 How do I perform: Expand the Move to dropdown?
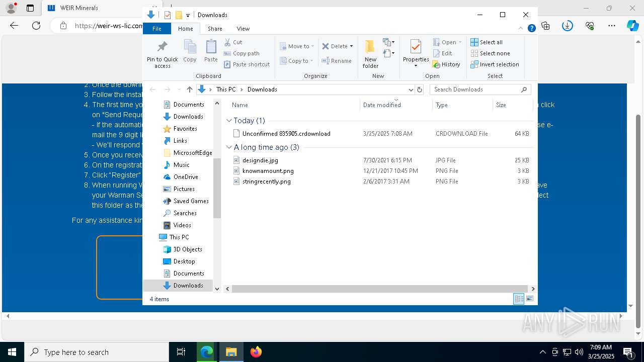[x=312, y=46]
